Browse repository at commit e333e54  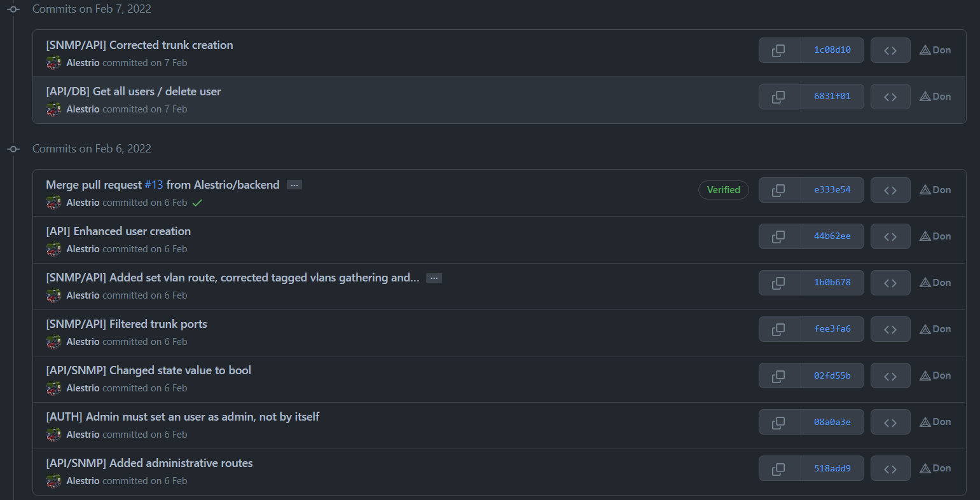point(890,190)
